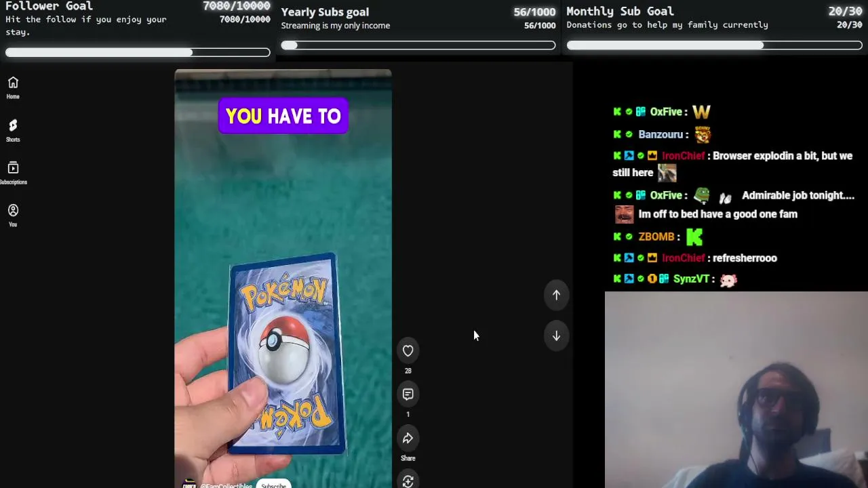Click the remix icon below Share
The height and width of the screenshot is (488, 868).
(408, 481)
